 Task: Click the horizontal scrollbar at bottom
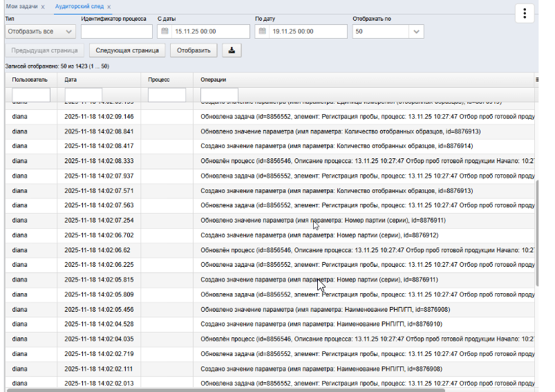pyautogui.click(x=225, y=390)
